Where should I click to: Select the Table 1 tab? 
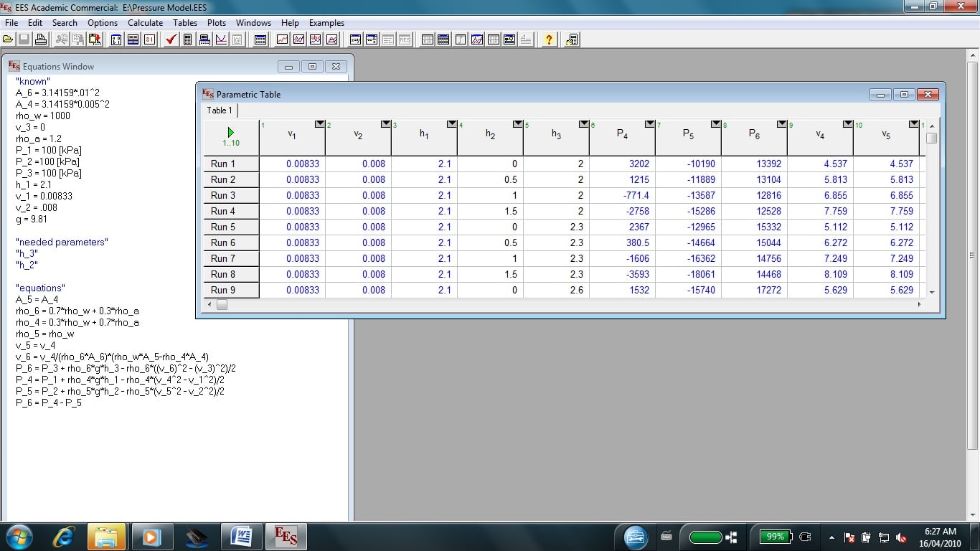pyautogui.click(x=220, y=110)
